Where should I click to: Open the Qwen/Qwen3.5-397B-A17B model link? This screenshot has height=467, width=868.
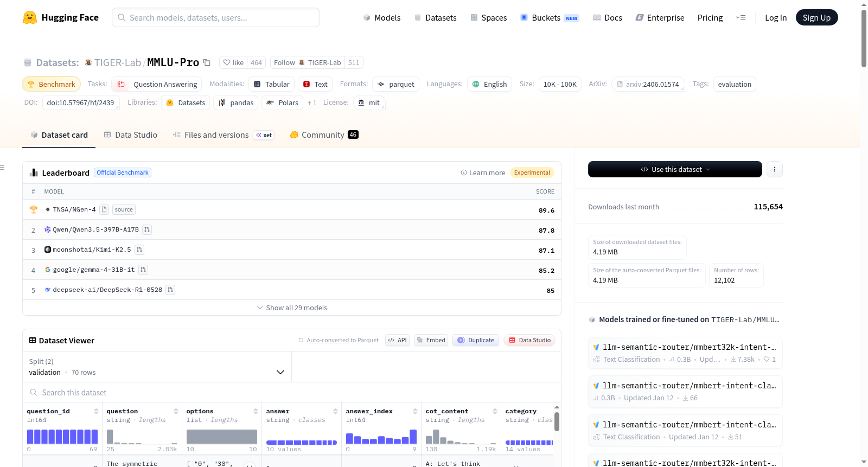coord(95,229)
